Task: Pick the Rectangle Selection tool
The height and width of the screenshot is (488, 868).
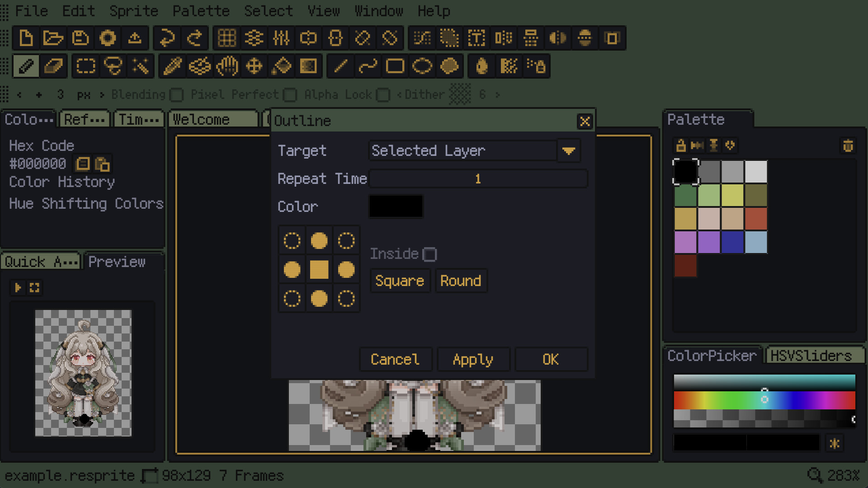Action: [86, 66]
